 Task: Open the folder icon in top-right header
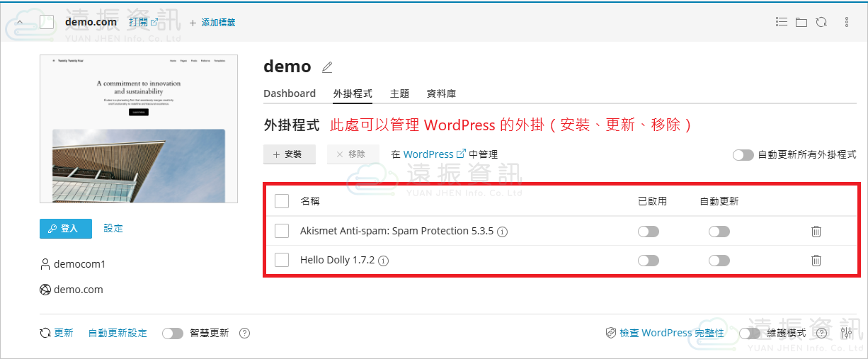tap(801, 22)
